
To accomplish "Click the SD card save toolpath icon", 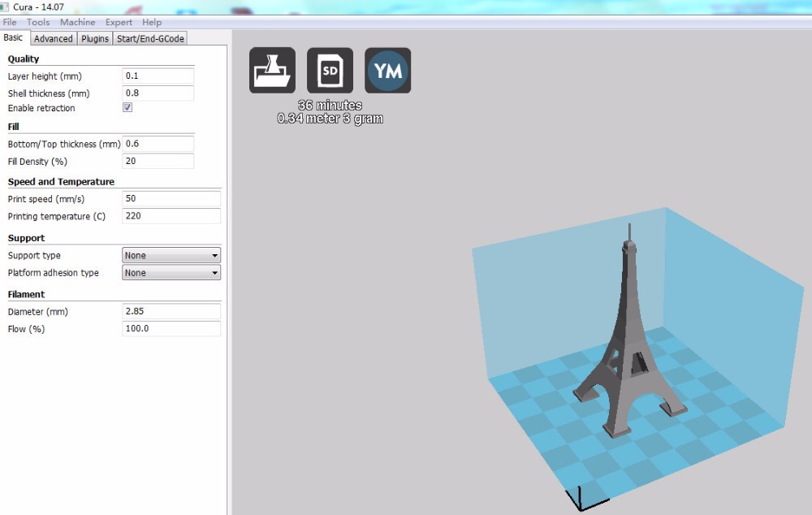I will pyautogui.click(x=330, y=71).
